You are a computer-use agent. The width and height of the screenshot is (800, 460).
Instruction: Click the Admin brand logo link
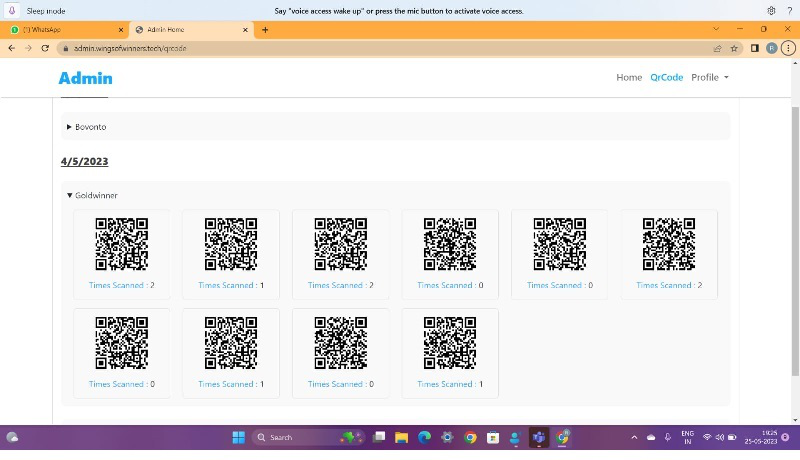[x=85, y=78]
